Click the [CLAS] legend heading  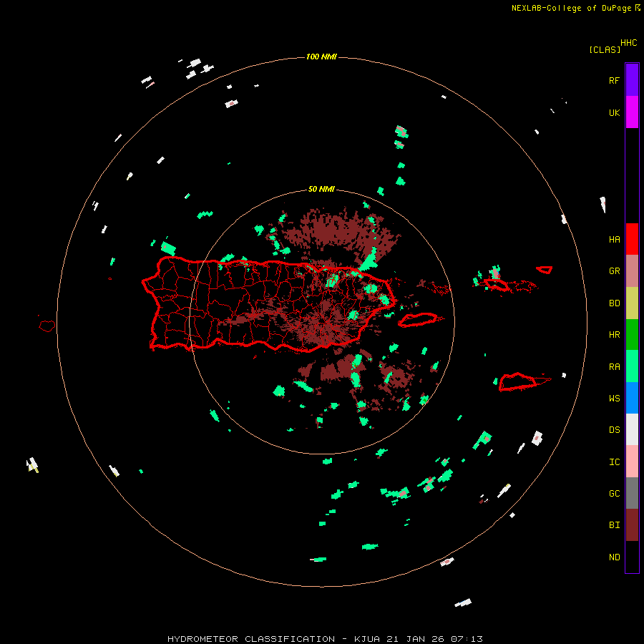click(605, 49)
